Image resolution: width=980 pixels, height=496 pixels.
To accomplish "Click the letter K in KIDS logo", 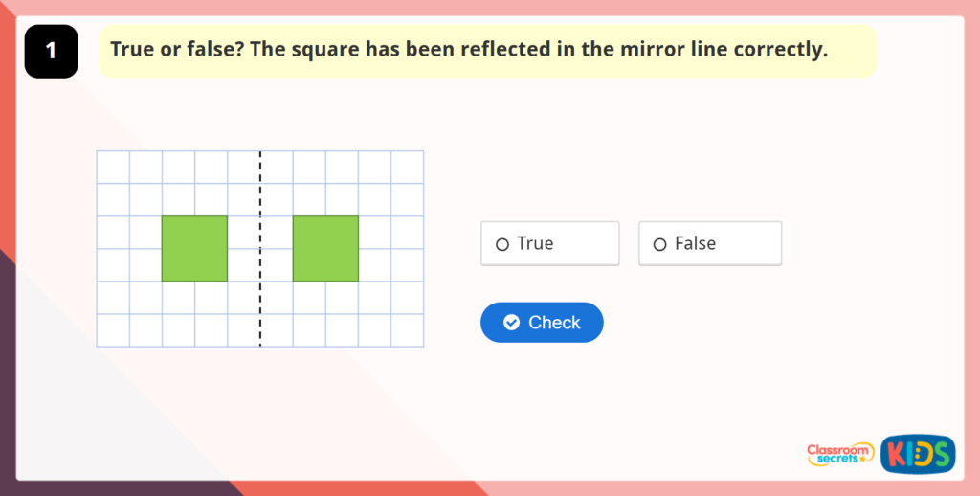I will click(895, 454).
